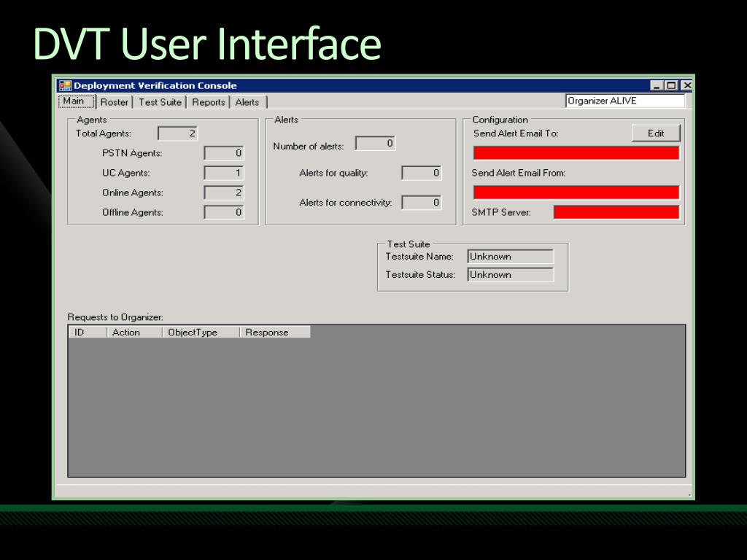The image size is (747, 560).
Task: Click the red Send Alert Email From field
Action: [576, 192]
